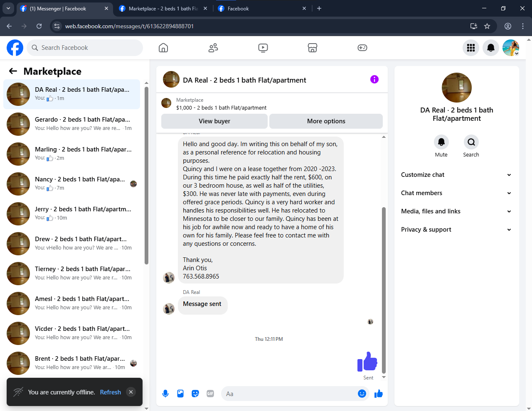Dismiss the offline notification with X
The height and width of the screenshot is (411, 532).
(131, 392)
